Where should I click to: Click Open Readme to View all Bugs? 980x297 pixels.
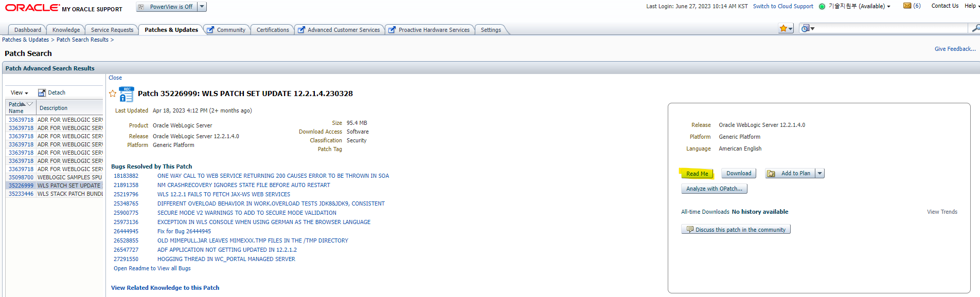point(152,268)
